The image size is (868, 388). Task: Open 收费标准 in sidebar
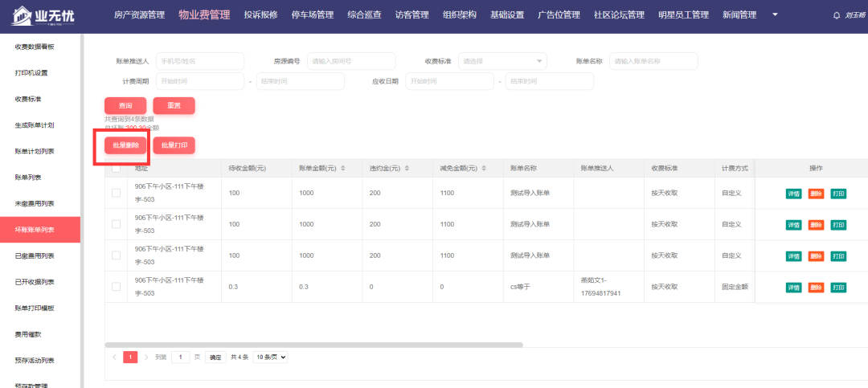click(x=40, y=99)
